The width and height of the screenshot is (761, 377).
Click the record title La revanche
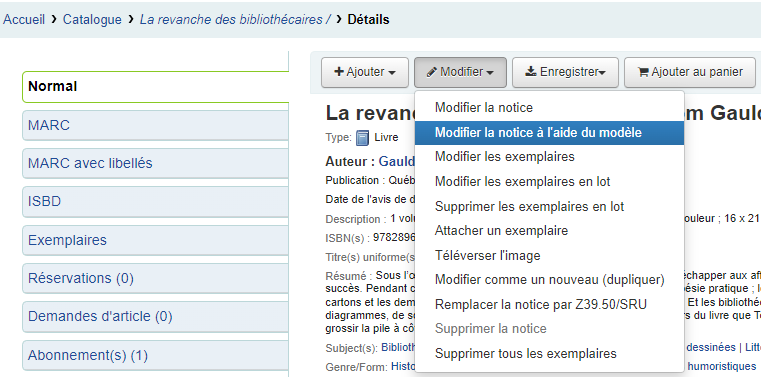coord(370,113)
